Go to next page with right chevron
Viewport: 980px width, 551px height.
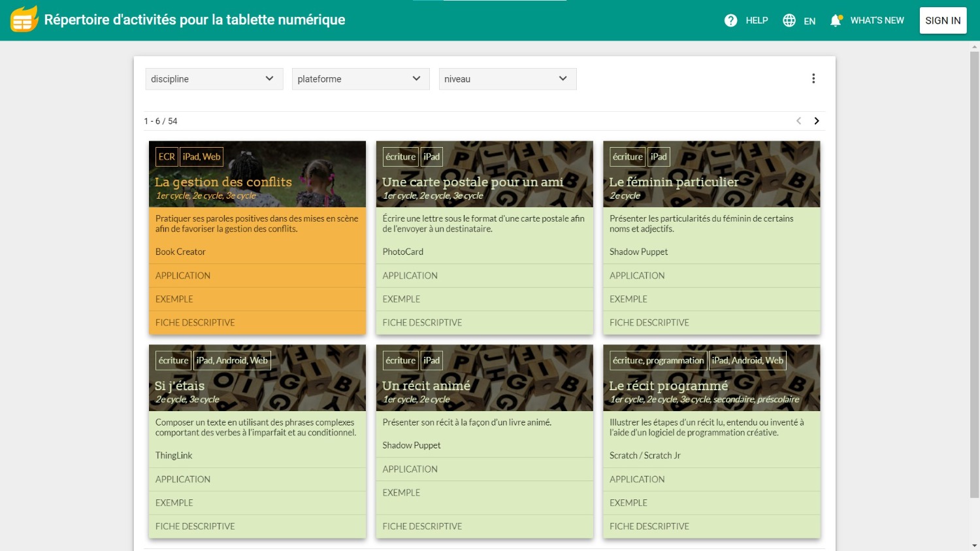[x=817, y=121]
